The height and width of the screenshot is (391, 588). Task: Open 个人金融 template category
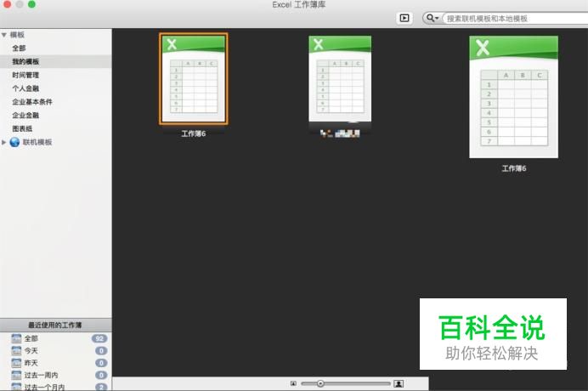(x=25, y=88)
